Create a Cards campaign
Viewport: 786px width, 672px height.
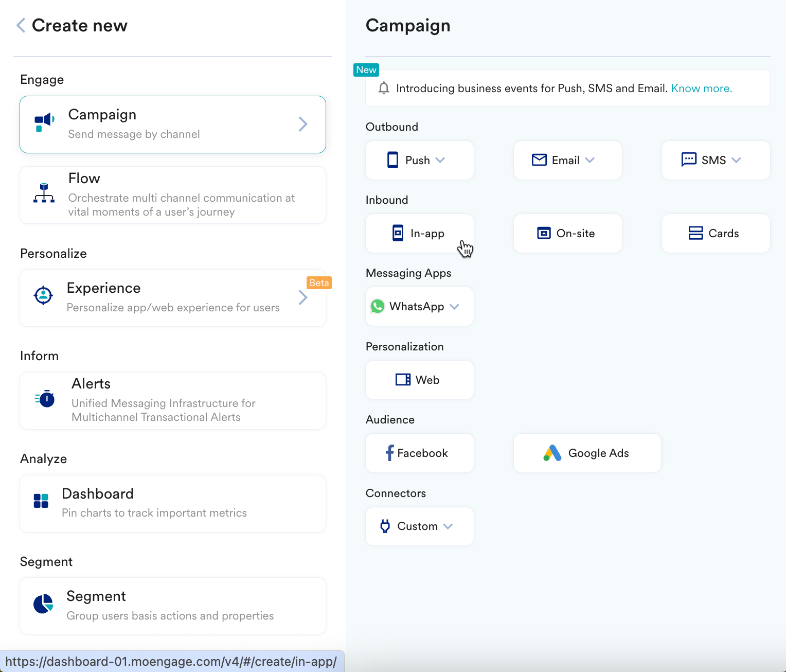pos(716,234)
